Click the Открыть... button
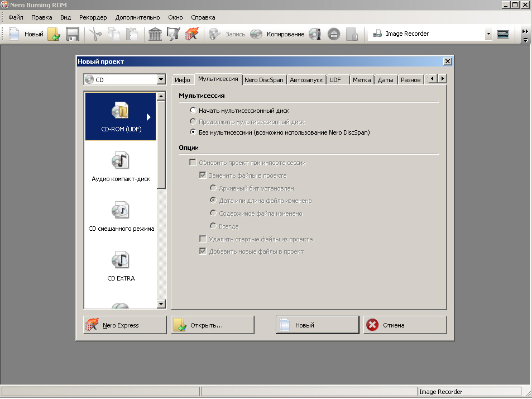This screenshot has height=399, width=532. (213, 325)
